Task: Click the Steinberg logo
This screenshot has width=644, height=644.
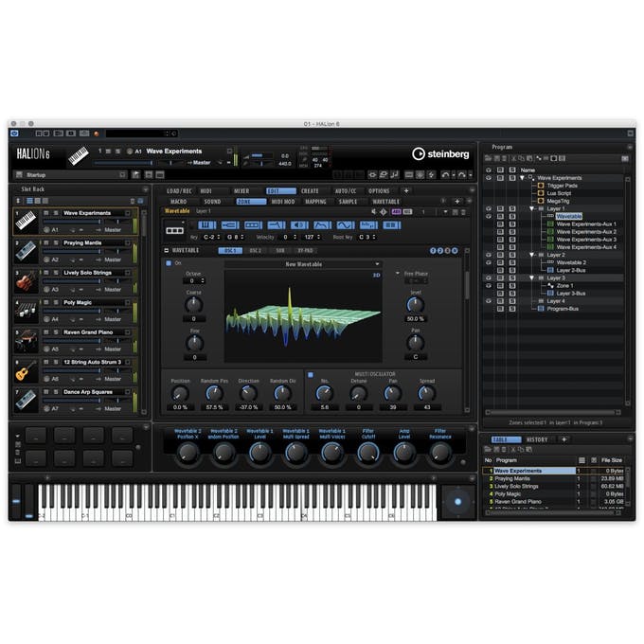Action: coord(440,154)
